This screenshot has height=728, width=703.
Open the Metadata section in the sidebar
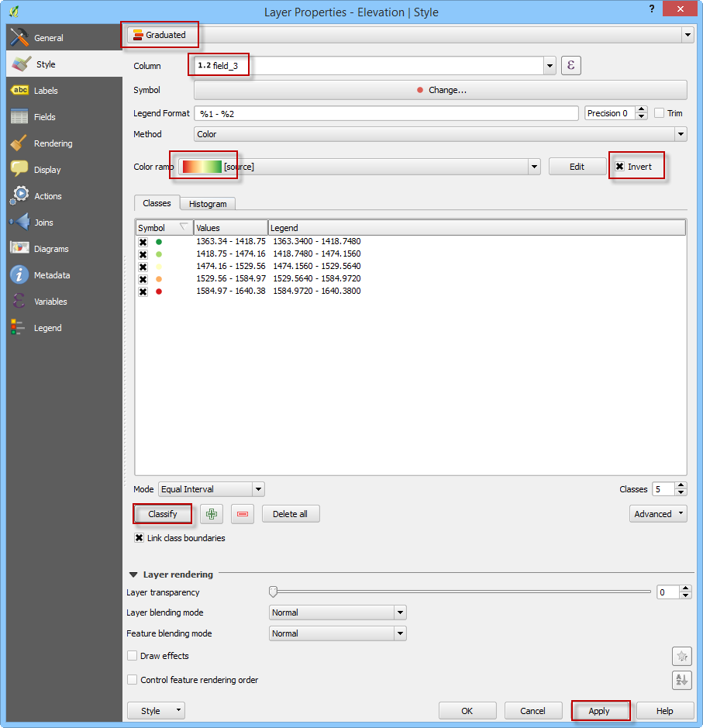(52, 275)
